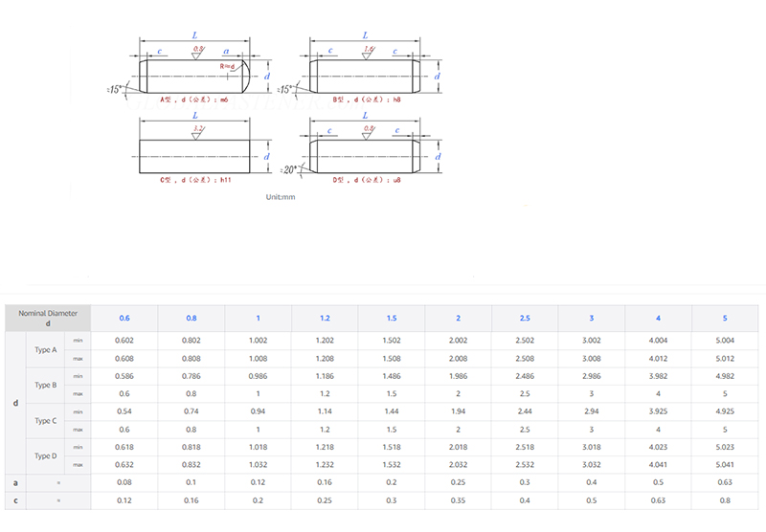
Task: Click the 3.925 cell in Type C
Action: [x=658, y=411]
